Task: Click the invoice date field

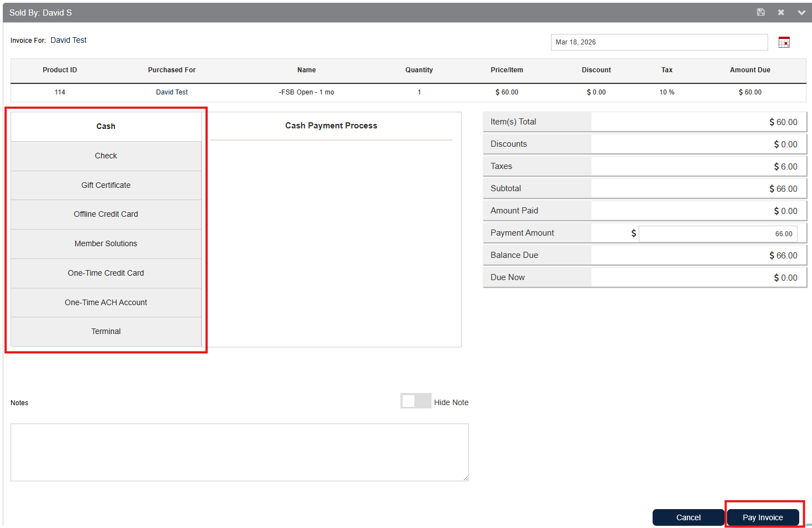Action: [659, 42]
